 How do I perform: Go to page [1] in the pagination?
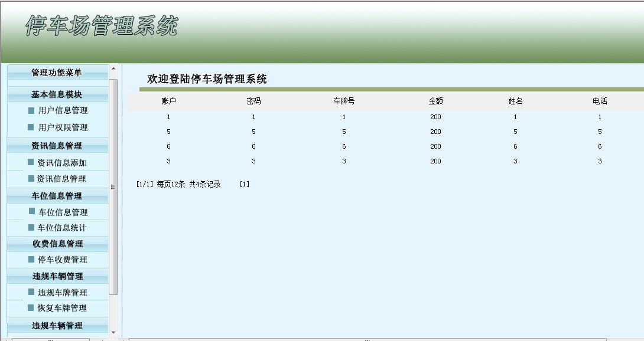click(x=245, y=184)
